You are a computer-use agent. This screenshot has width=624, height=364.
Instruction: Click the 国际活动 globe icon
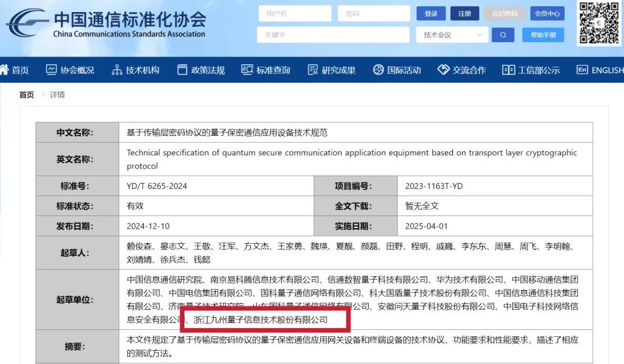tap(378, 70)
